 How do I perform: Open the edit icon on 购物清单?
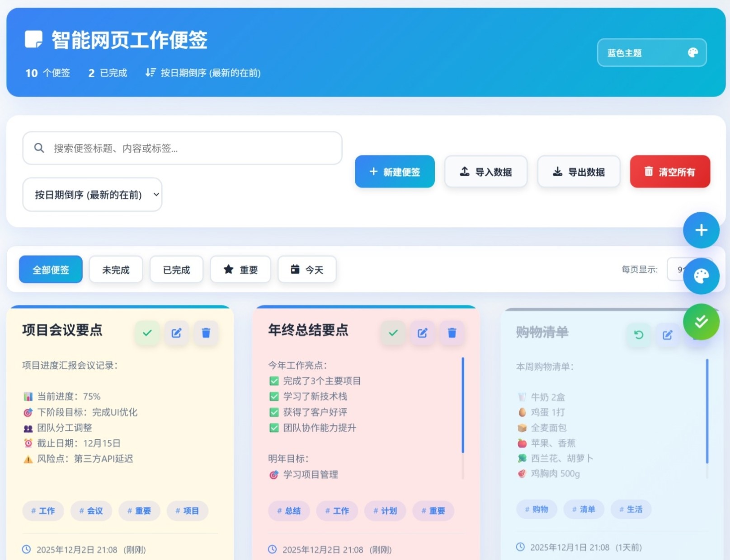point(668,335)
